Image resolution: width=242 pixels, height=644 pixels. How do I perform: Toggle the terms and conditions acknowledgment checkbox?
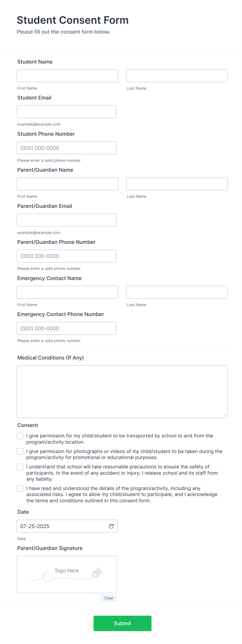(x=20, y=488)
